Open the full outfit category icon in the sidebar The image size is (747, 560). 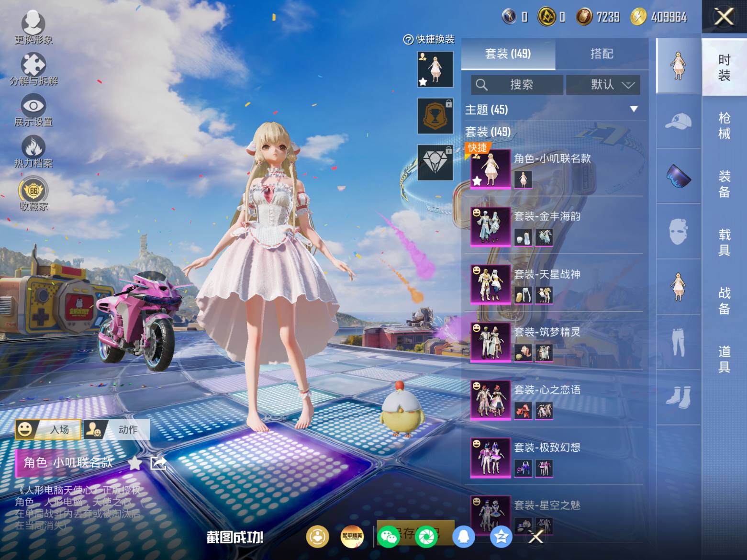coord(678,66)
